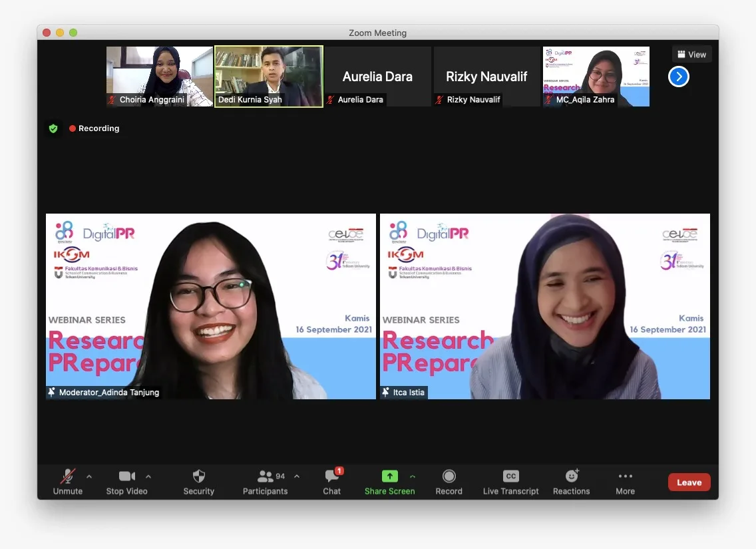Click the green Share Screen button

389,482
